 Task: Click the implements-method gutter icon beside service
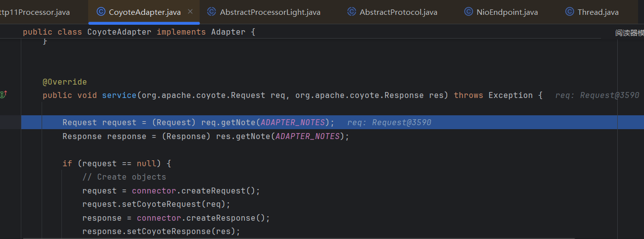pyautogui.click(x=3, y=95)
